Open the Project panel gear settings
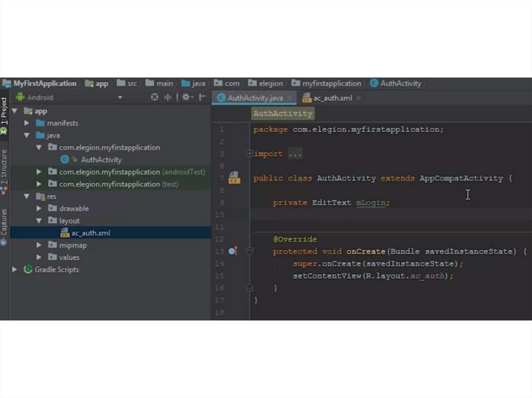532x398 pixels. 186,97
